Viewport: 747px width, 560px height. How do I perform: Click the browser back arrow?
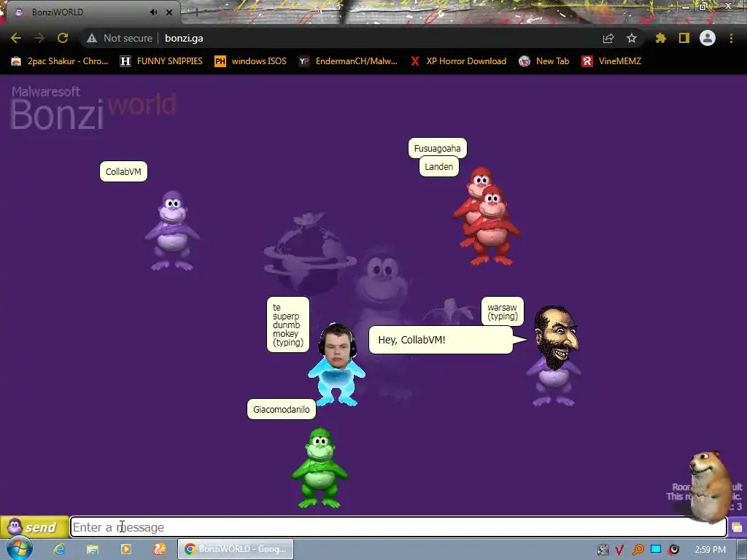(16, 38)
